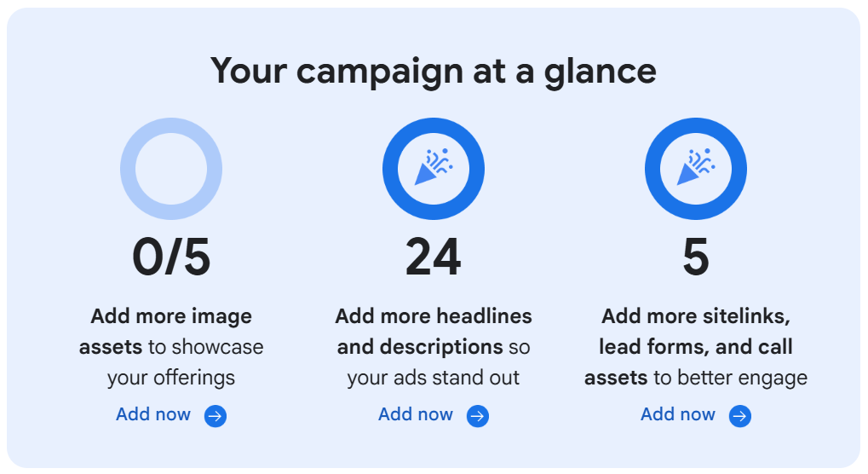868x474 pixels.
Task: Click the 'to better engage' text
Action: (x=730, y=377)
